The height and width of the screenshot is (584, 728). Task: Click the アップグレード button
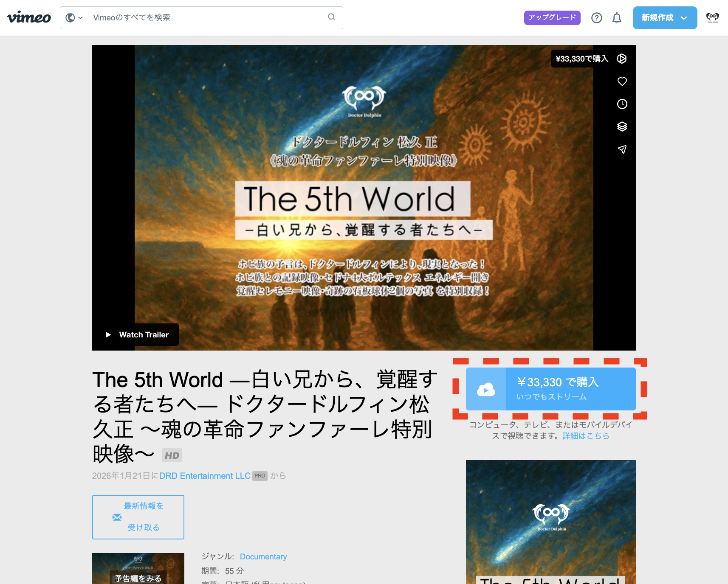tap(552, 18)
